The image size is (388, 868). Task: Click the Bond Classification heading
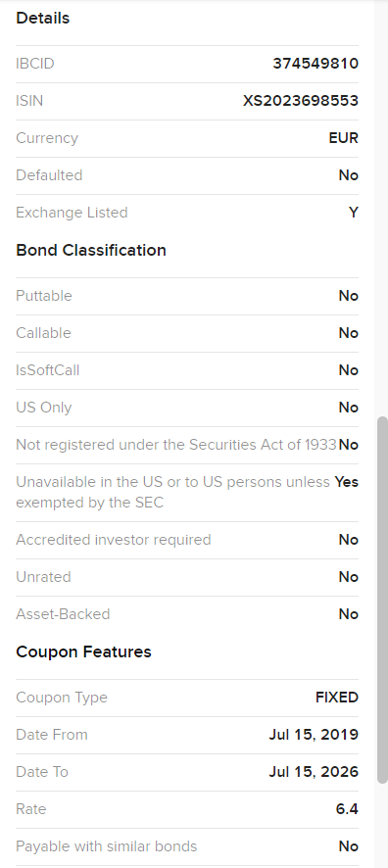91,250
